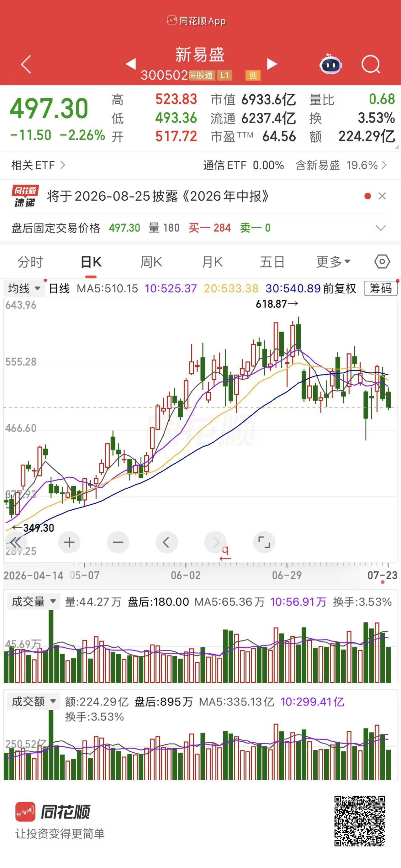The width and height of the screenshot is (401, 868).
Task: Open the 五日 tab
Action: coord(272,262)
